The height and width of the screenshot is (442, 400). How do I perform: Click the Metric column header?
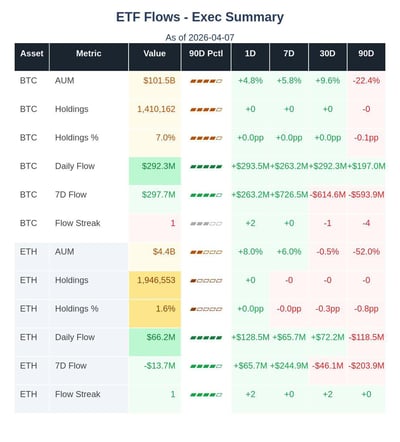[x=89, y=57]
